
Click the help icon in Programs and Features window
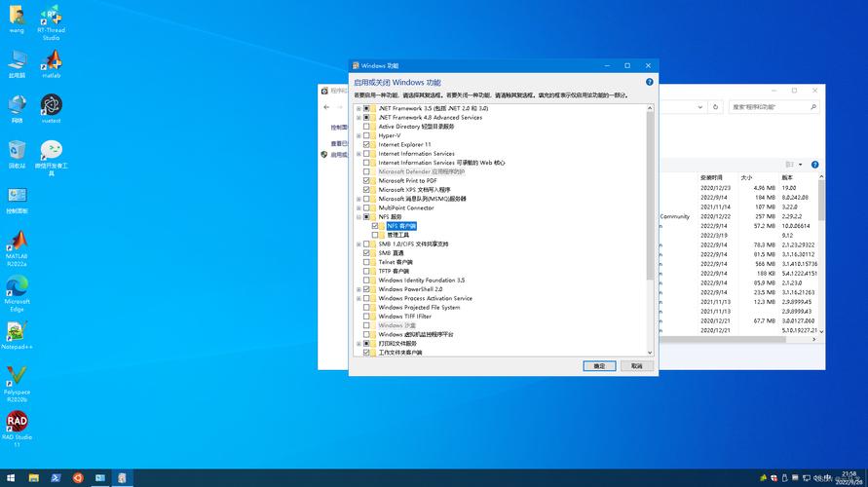pyautogui.click(x=814, y=165)
